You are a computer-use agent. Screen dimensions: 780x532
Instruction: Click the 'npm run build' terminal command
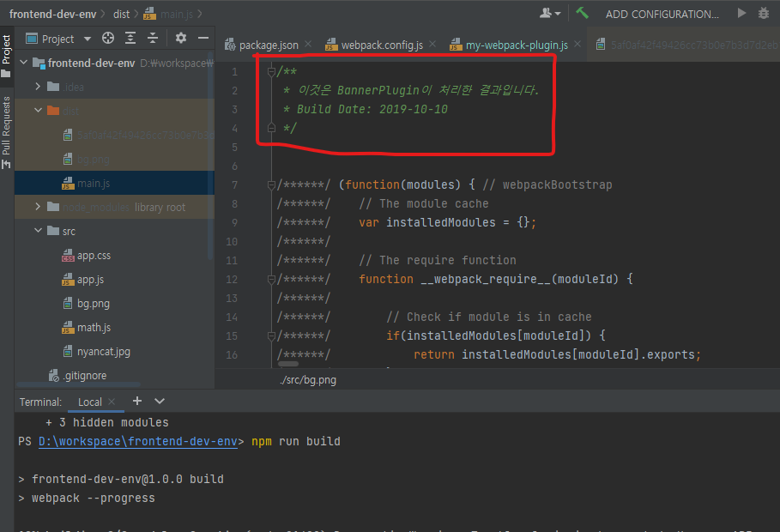pyautogui.click(x=295, y=441)
